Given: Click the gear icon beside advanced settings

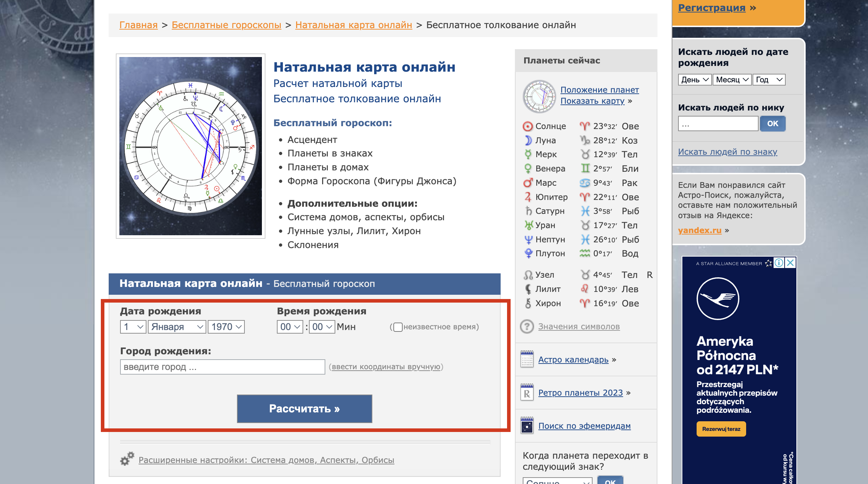Looking at the screenshot, I should [127, 459].
